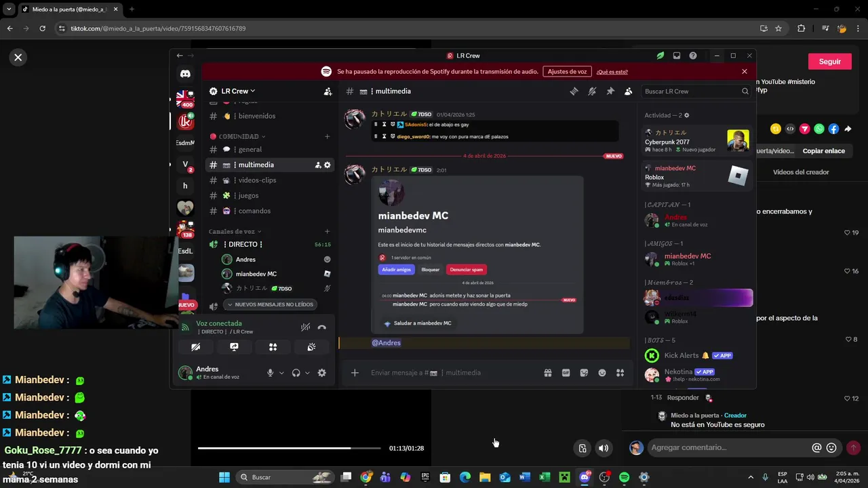Open Discord help icon in title bar
The height and width of the screenshot is (488, 868).
click(693, 56)
